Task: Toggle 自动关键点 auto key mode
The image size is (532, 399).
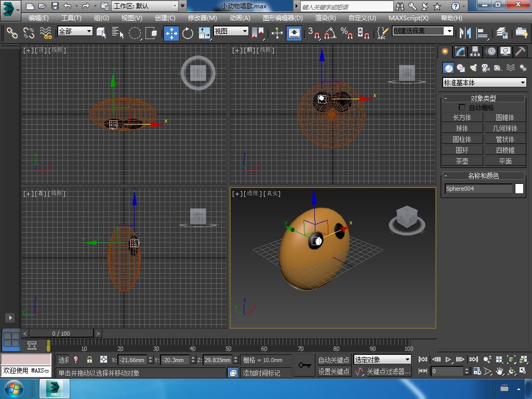Action: (334, 360)
